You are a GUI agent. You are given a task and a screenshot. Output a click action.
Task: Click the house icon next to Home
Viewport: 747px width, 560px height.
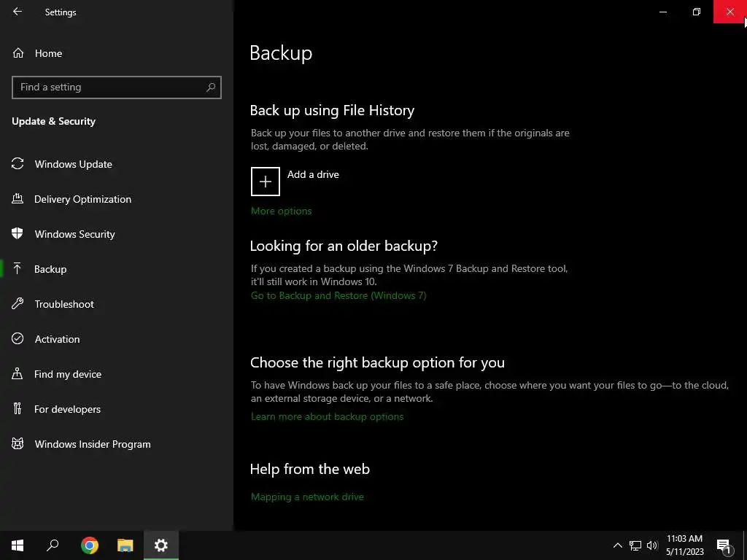18,52
